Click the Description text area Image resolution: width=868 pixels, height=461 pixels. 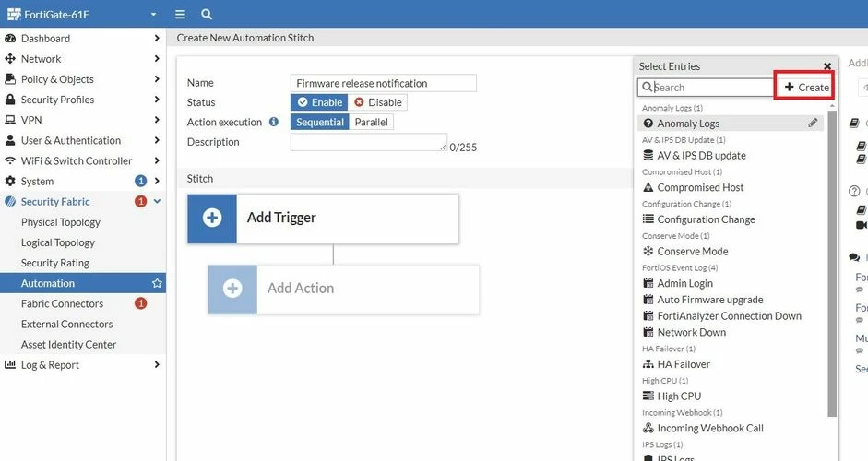coord(369,142)
